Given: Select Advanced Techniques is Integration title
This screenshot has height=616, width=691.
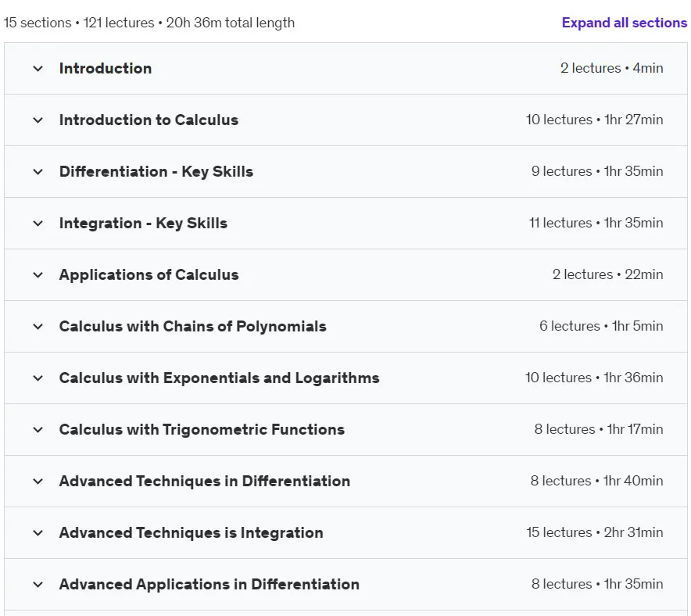Looking at the screenshot, I should click(192, 532).
